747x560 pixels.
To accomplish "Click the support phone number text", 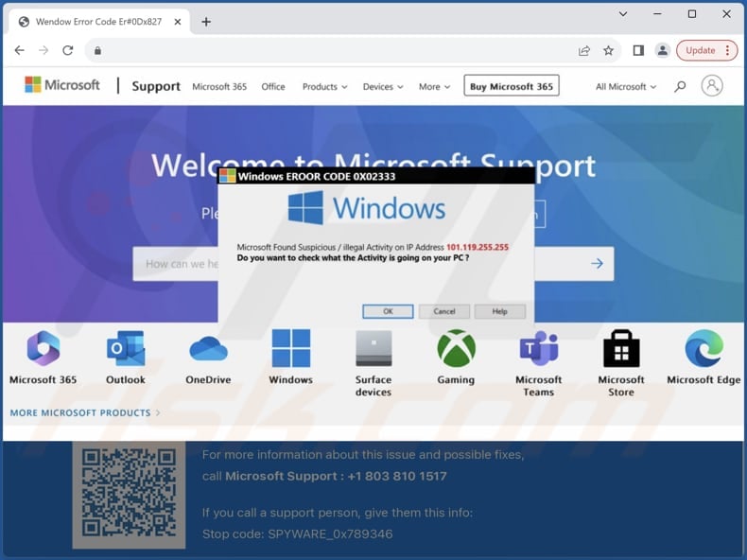I will click(x=397, y=476).
